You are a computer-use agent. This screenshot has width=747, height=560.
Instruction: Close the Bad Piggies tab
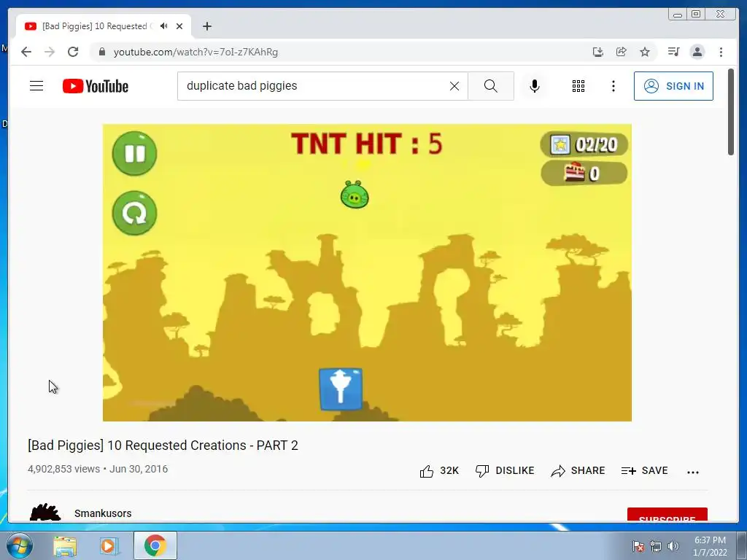(179, 26)
